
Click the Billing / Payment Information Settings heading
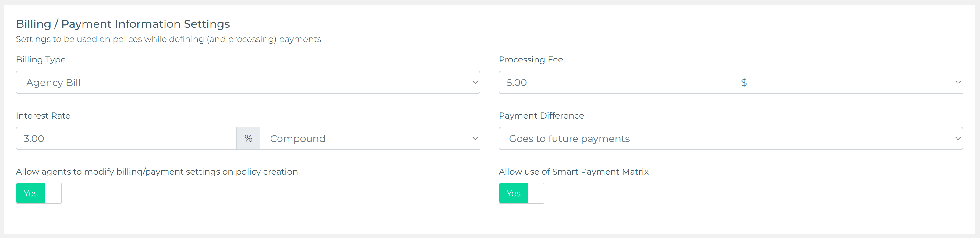click(123, 24)
